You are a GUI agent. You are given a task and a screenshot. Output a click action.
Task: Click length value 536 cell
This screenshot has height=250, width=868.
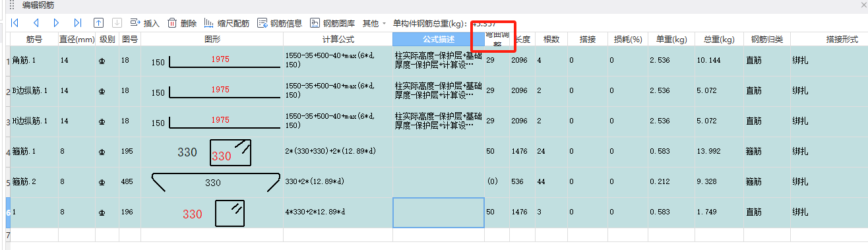(522, 182)
